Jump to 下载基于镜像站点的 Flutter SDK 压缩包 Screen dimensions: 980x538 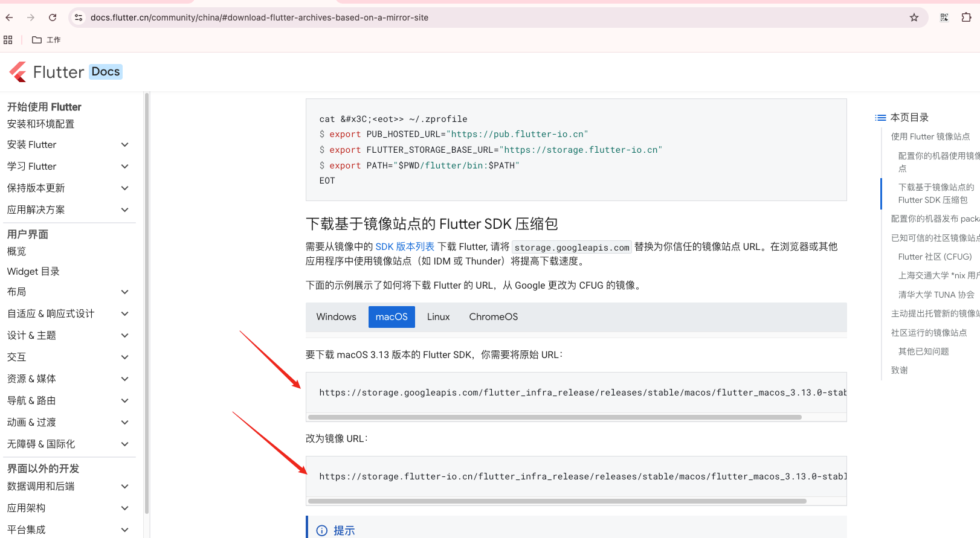click(936, 193)
